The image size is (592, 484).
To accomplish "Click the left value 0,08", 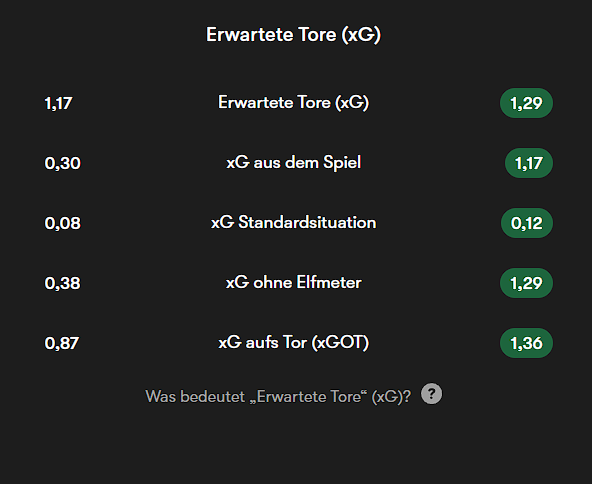I will [x=62, y=224].
